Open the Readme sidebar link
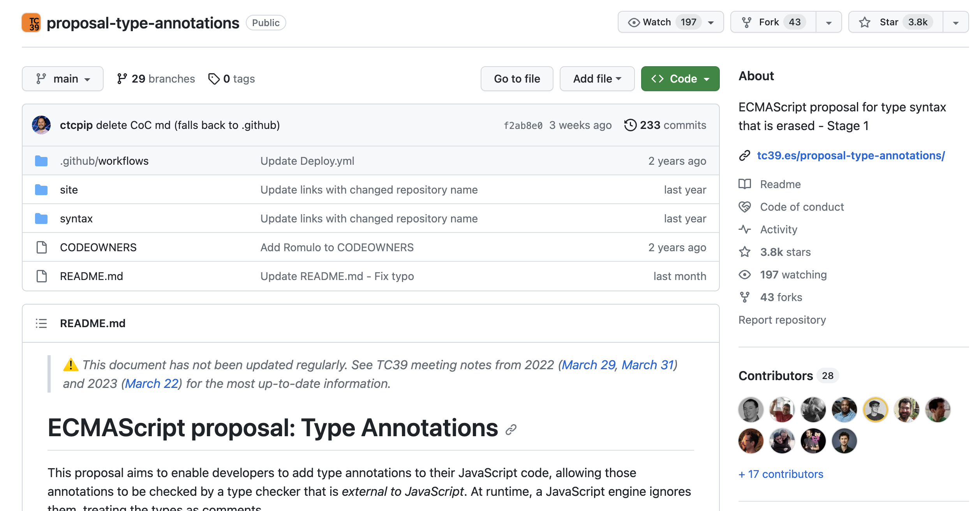The image size is (980, 511). click(x=780, y=184)
